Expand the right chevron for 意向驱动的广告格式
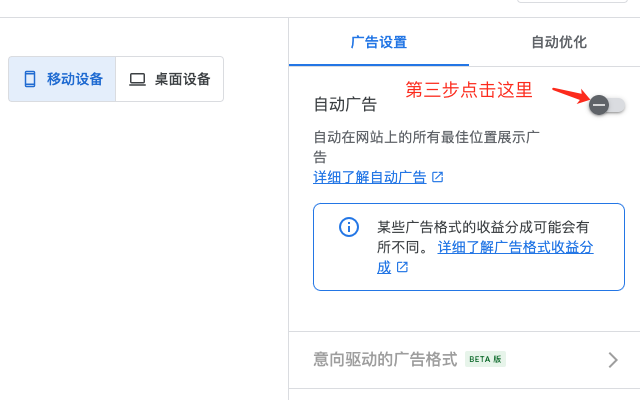 (x=613, y=360)
